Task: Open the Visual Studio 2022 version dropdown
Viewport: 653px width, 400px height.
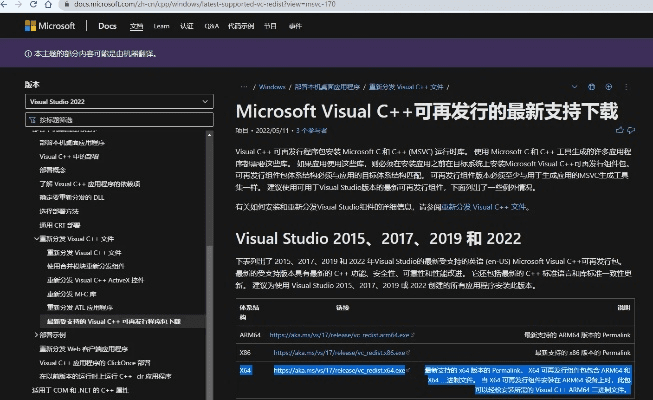Action: (x=119, y=102)
